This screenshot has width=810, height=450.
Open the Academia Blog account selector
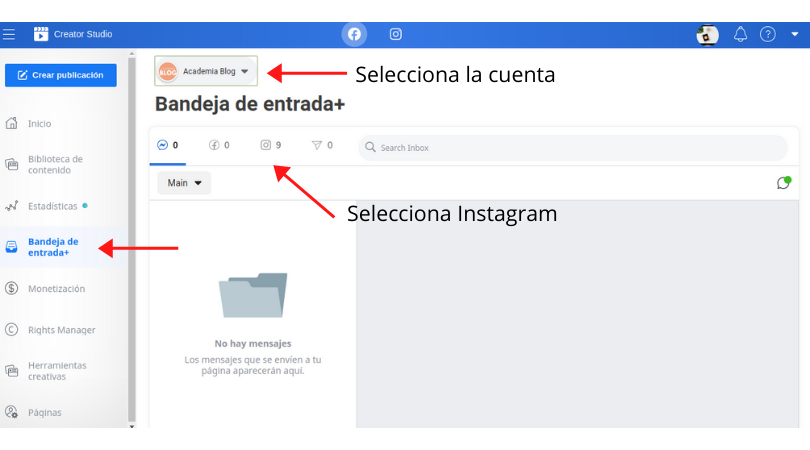click(206, 71)
